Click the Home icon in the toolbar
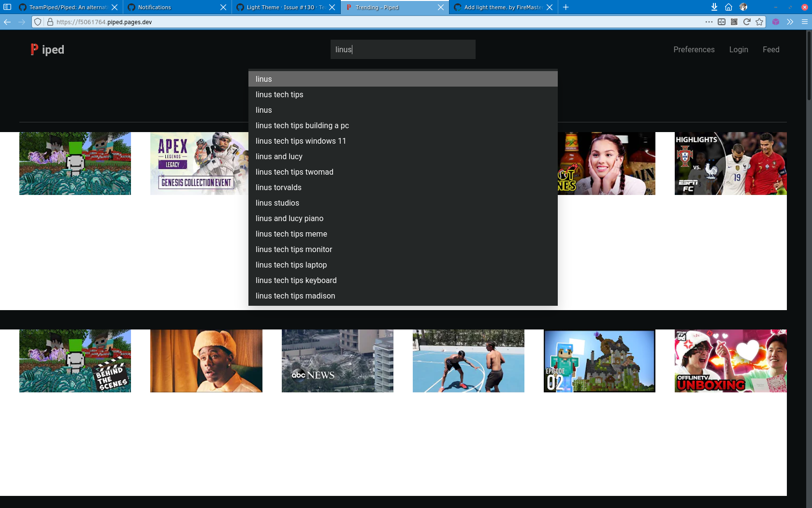The width and height of the screenshot is (812, 508). point(728,7)
